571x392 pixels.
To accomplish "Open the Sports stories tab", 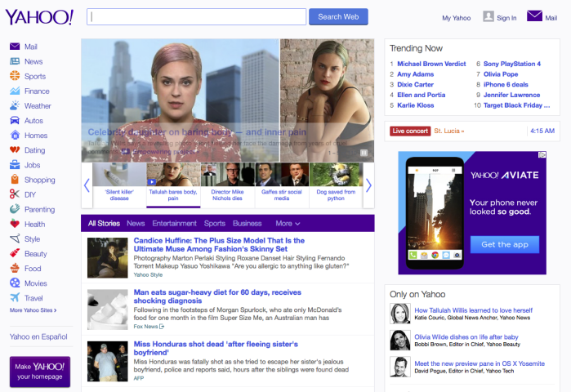I will (x=215, y=224).
